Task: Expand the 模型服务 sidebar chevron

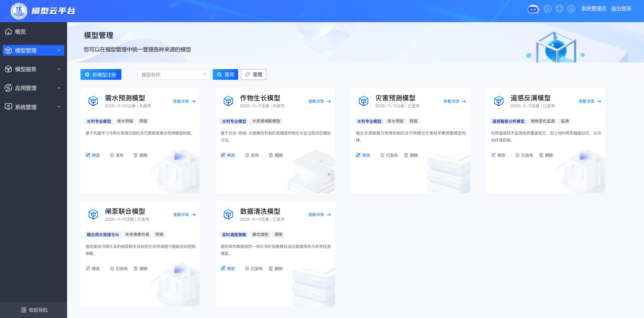Action: pyautogui.click(x=59, y=69)
